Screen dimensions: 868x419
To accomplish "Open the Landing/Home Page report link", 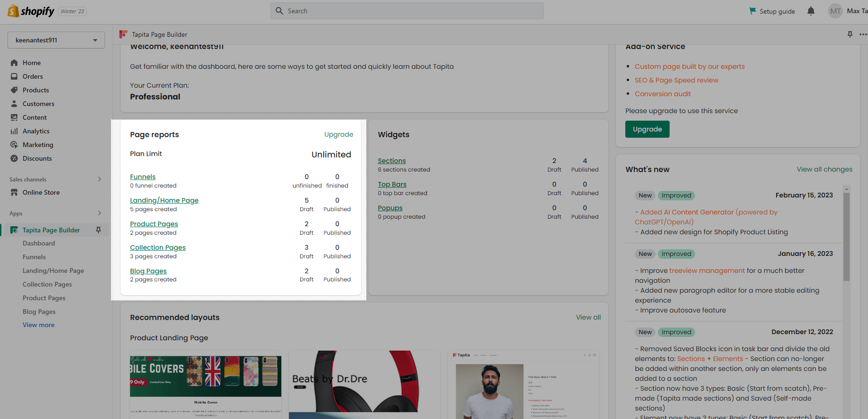I will (164, 200).
